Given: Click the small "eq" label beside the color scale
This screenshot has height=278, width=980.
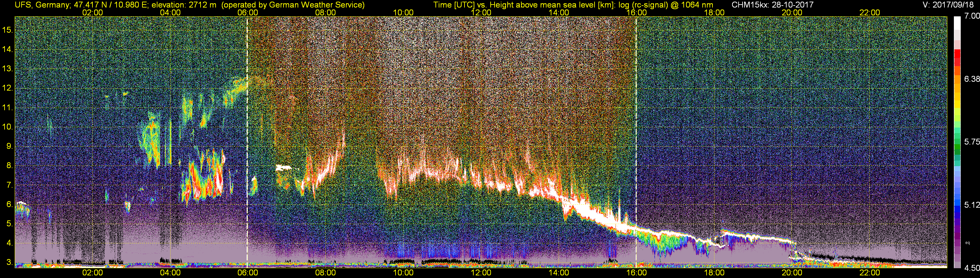Looking at the screenshot, I should tap(968, 243).
